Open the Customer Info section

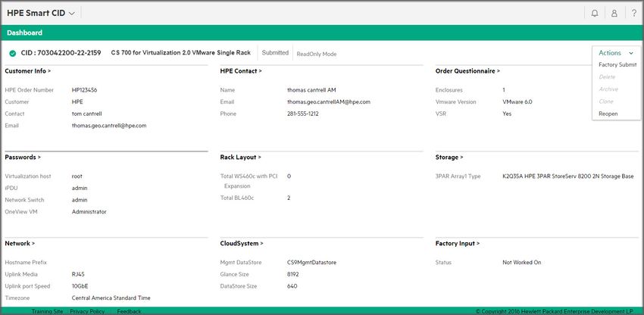point(28,71)
